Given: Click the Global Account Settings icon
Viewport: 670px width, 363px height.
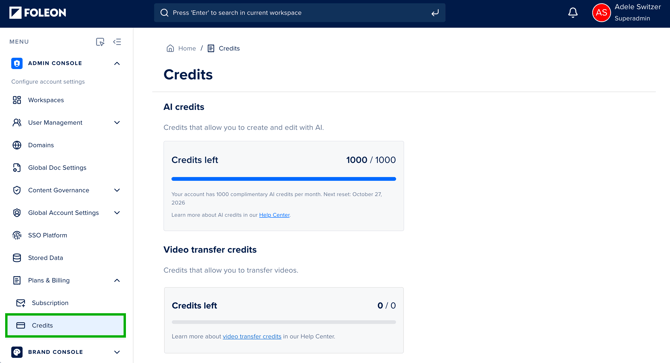Looking at the screenshot, I should click(17, 213).
